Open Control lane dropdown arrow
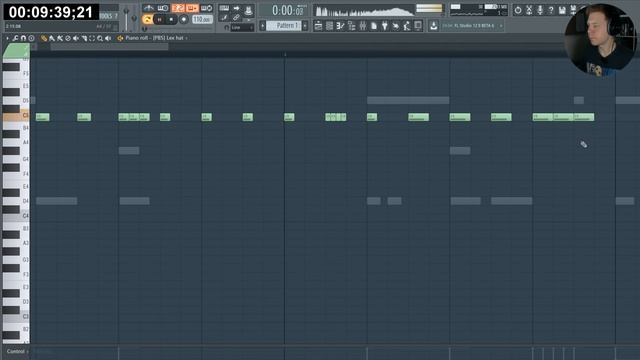 [28, 351]
